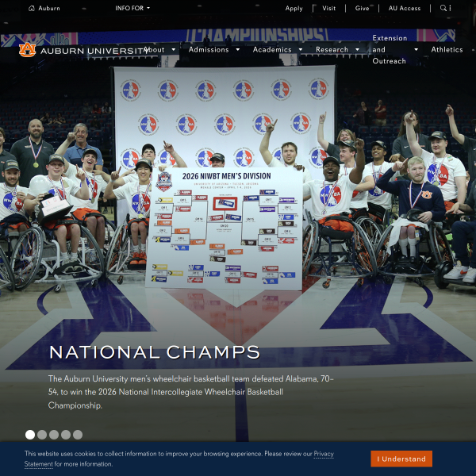Go to the fourth carousel slide
This screenshot has height=476, width=476.
pos(66,435)
